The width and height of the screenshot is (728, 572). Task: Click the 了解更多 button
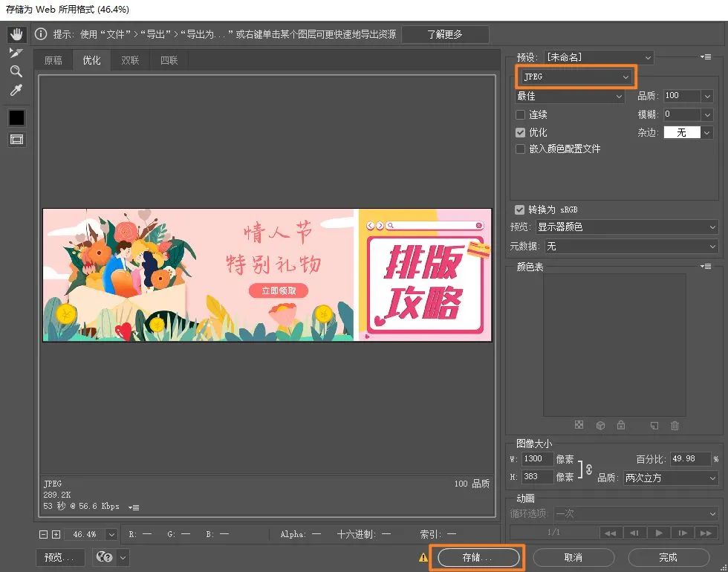[445, 34]
